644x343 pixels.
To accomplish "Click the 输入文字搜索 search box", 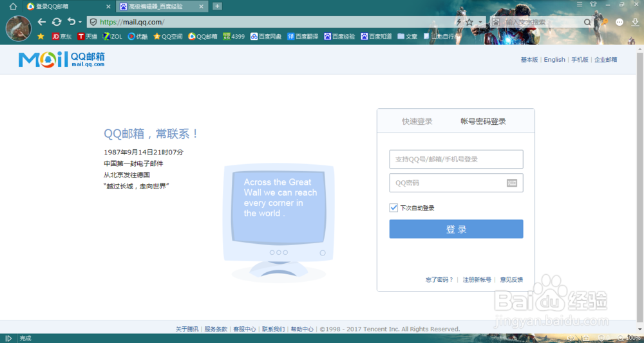I will 542,22.
